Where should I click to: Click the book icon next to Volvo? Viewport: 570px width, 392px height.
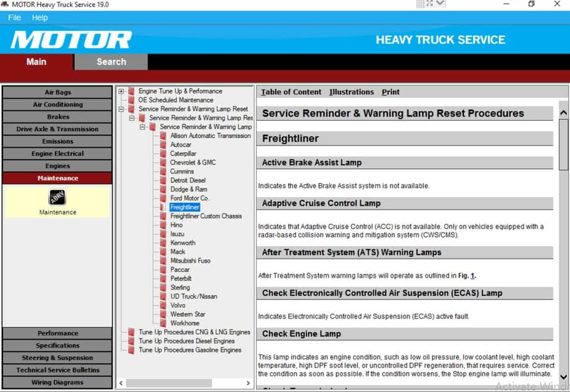pos(163,305)
